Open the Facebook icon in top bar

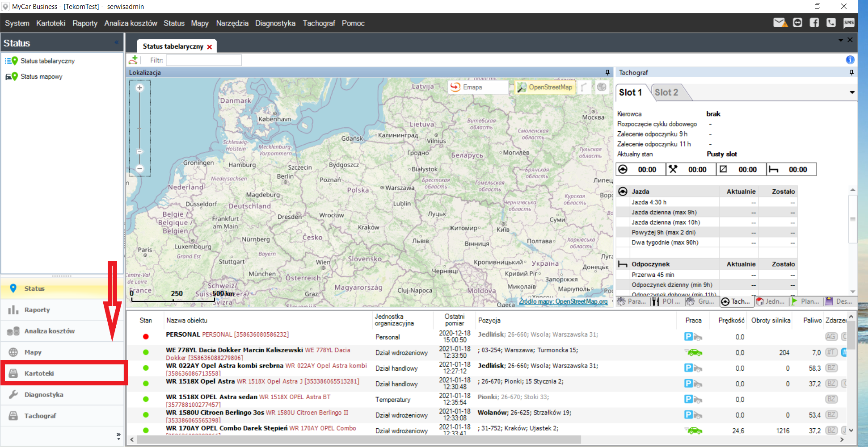(814, 23)
